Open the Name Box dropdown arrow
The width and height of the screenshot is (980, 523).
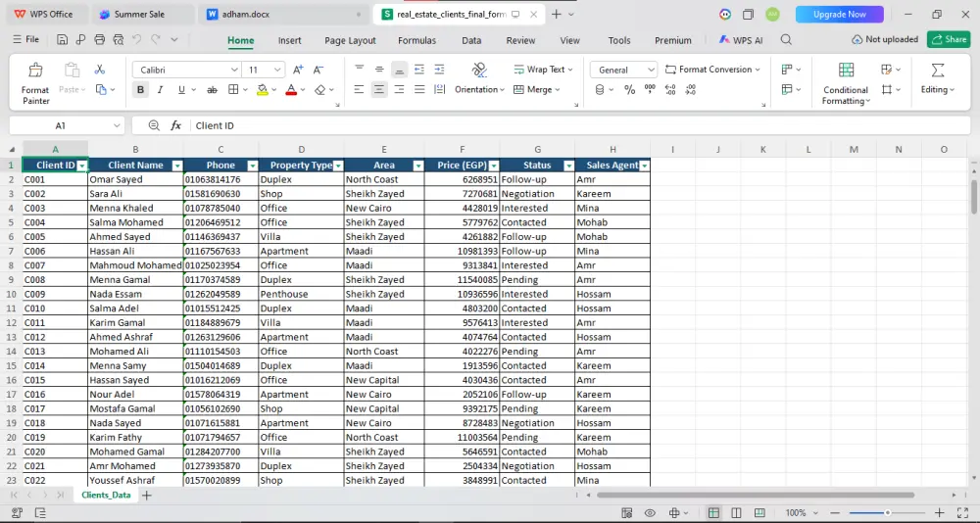point(117,125)
